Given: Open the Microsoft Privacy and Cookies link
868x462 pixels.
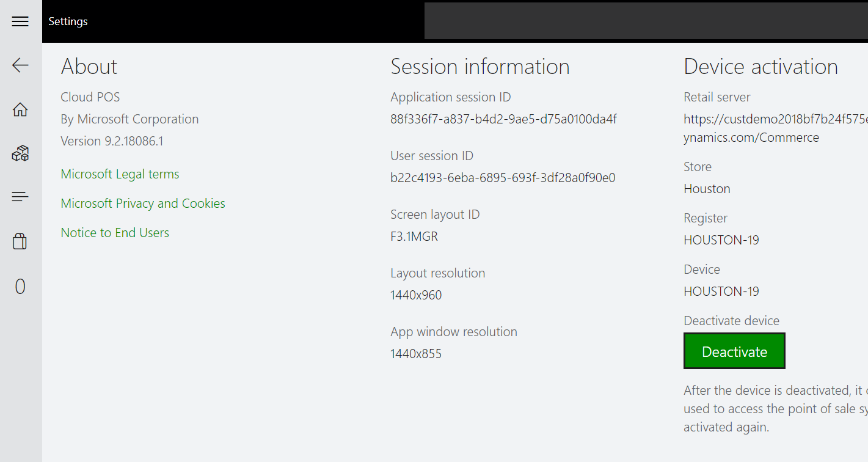Looking at the screenshot, I should (x=142, y=203).
